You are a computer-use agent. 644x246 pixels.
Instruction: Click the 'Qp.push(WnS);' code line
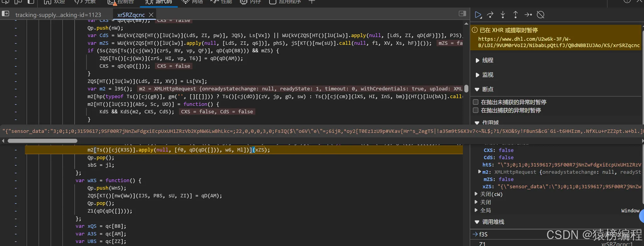[x=107, y=188]
